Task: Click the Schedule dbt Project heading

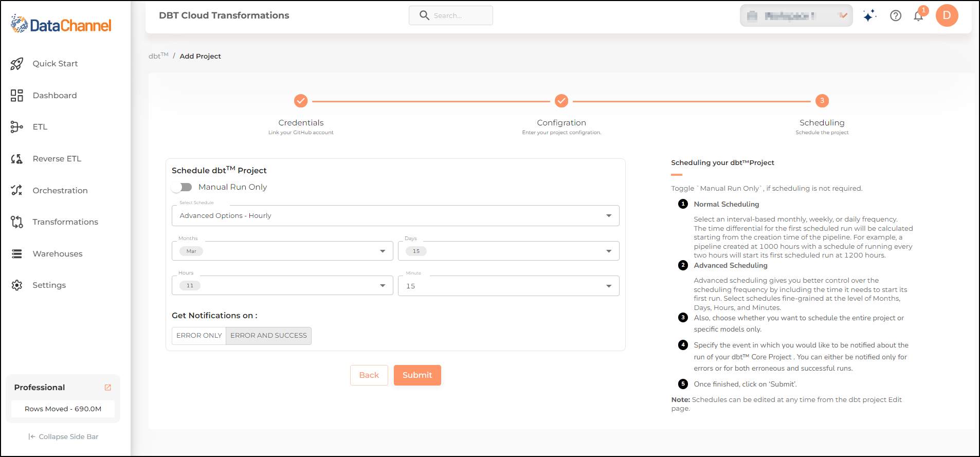Action: [219, 170]
